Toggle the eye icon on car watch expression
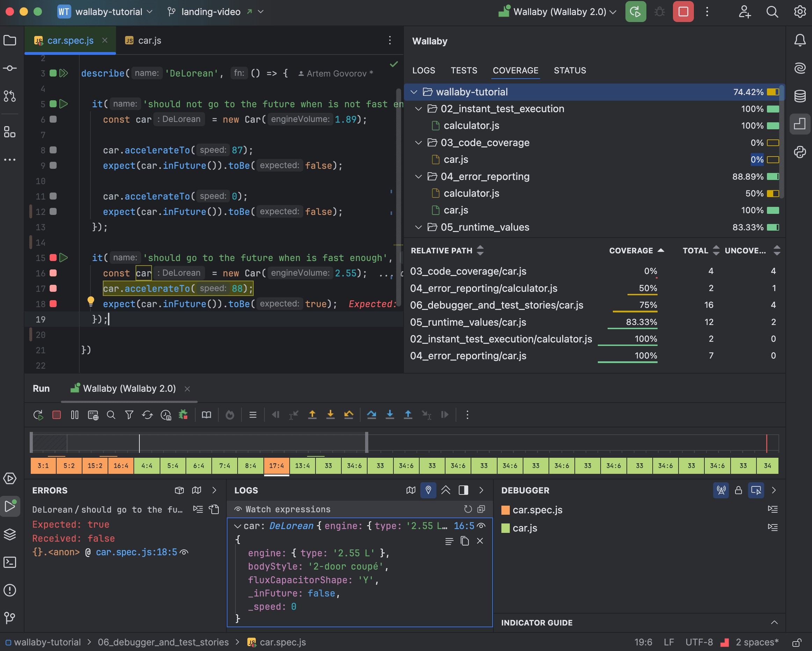 coord(481,526)
